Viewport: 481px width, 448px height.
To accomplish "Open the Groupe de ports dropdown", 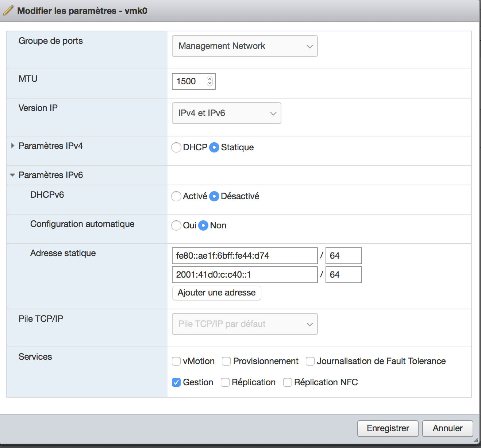I will click(245, 46).
